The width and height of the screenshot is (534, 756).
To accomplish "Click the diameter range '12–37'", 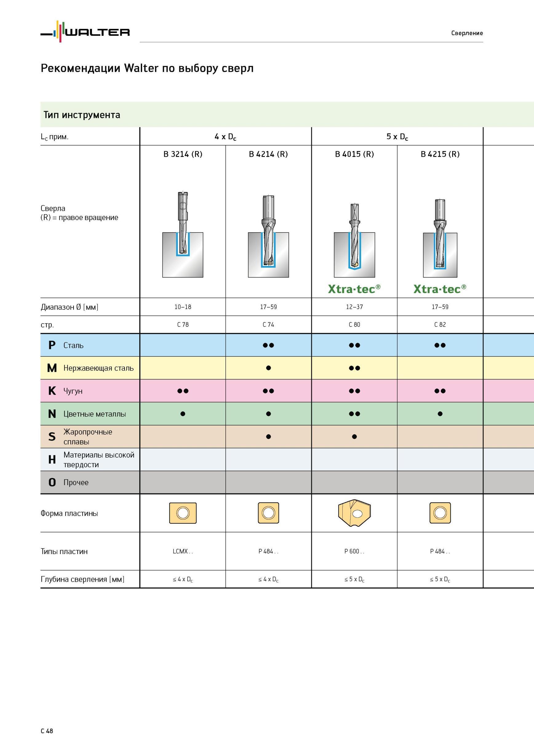I will point(354,307).
